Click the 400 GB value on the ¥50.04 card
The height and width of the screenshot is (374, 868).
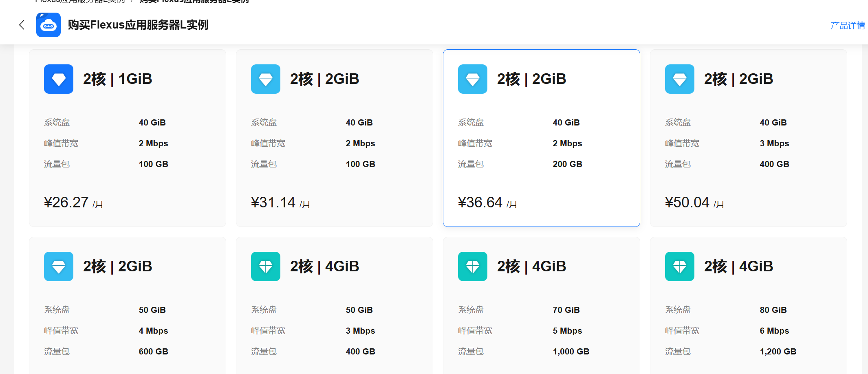click(x=774, y=164)
